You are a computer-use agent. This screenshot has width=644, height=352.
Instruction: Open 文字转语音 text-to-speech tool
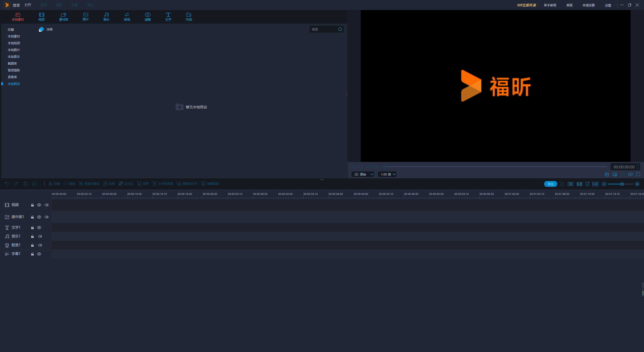click(x=163, y=184)
